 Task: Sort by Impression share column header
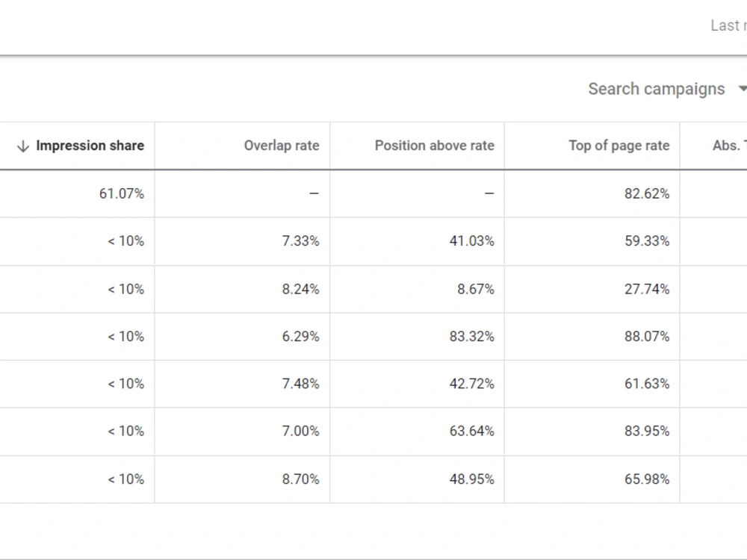90,146
